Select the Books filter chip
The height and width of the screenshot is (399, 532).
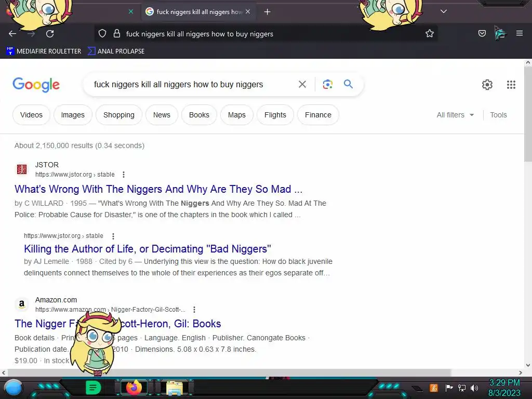pyautogui.click(x=199, y=115)
